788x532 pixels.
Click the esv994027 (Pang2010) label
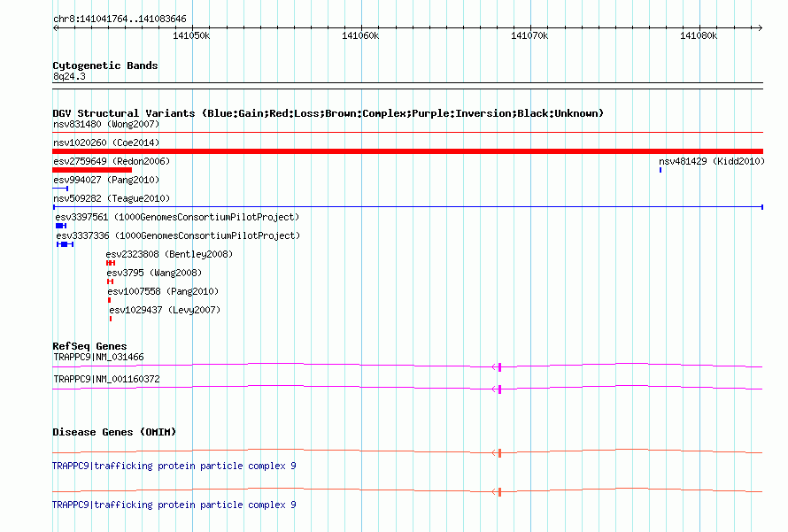coord(106,180)
